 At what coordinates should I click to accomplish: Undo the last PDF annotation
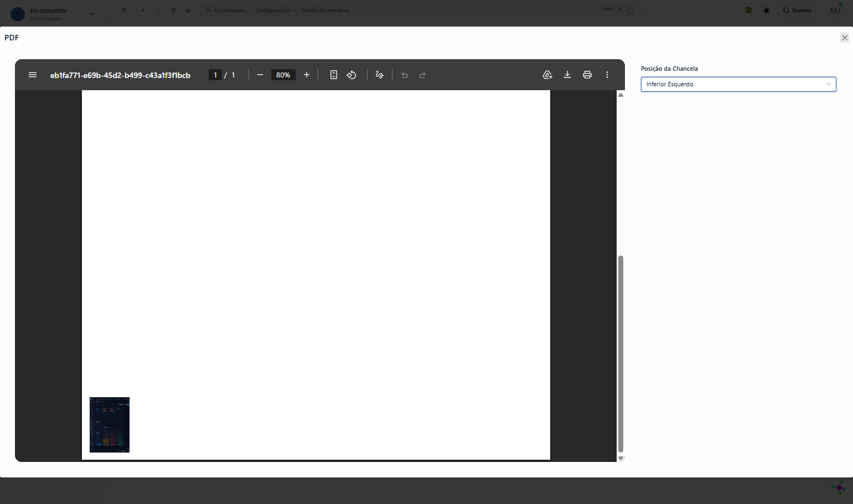click(405, 75)
